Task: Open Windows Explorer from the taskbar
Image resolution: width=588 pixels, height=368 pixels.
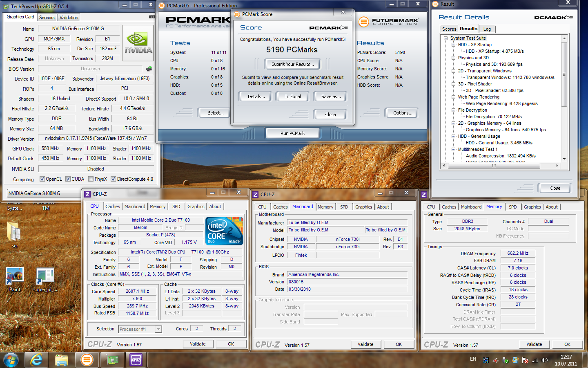Action: 62,360
